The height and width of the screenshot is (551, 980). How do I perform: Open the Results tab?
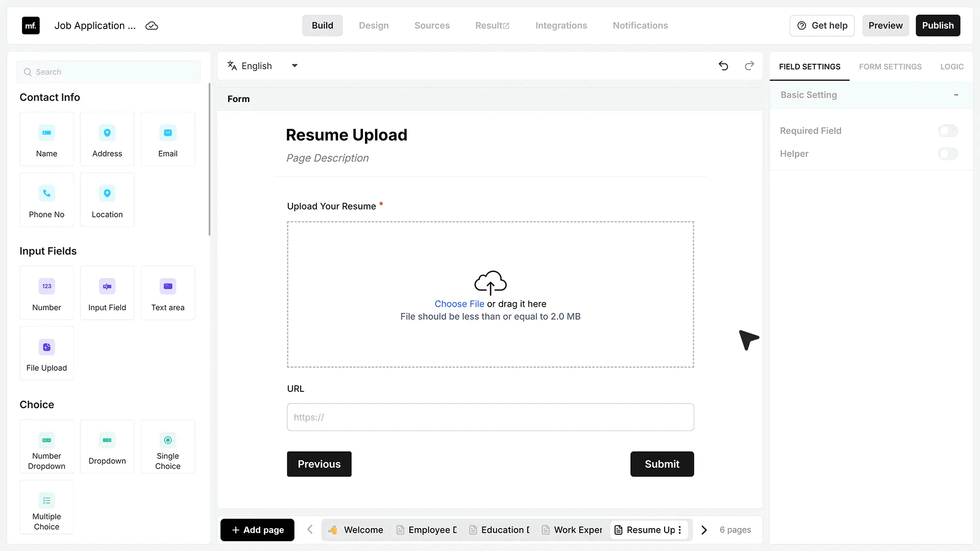492,26
